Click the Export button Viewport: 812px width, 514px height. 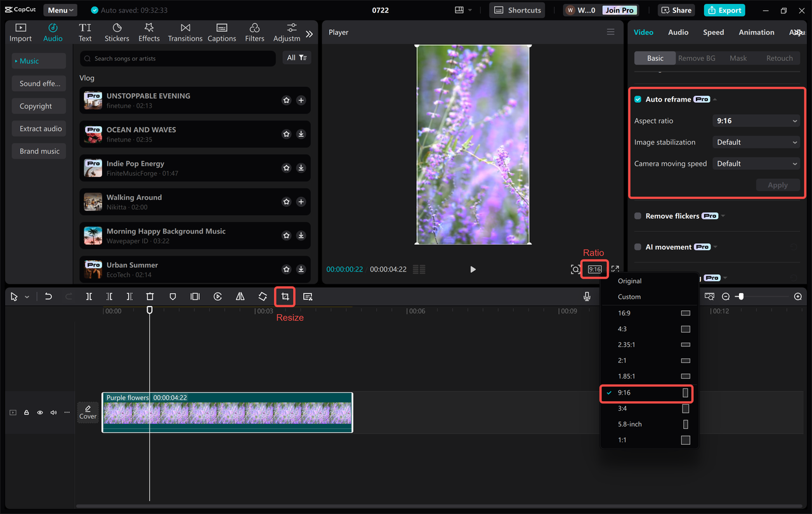coord(724,10)
